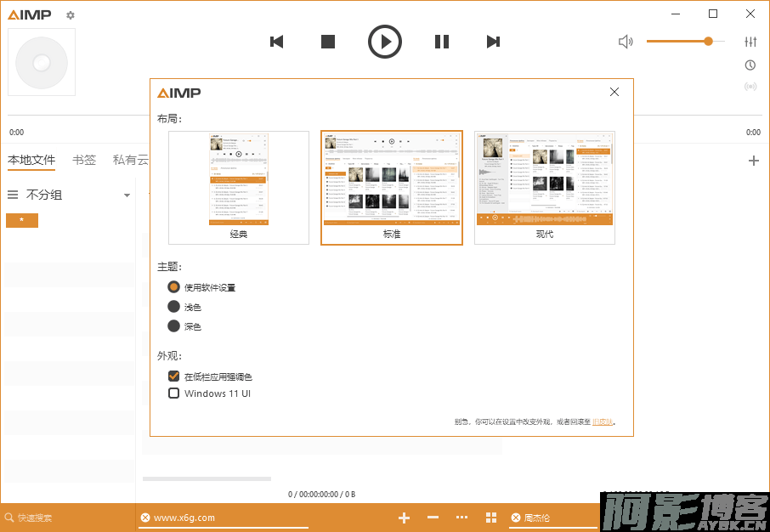Click the previous track button

click(x=276, y=42)
